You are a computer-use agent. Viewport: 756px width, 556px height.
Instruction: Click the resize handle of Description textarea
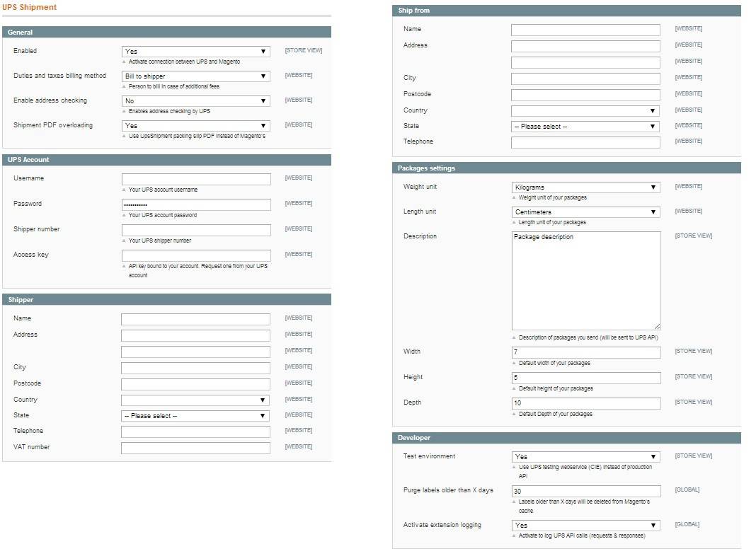657,327
